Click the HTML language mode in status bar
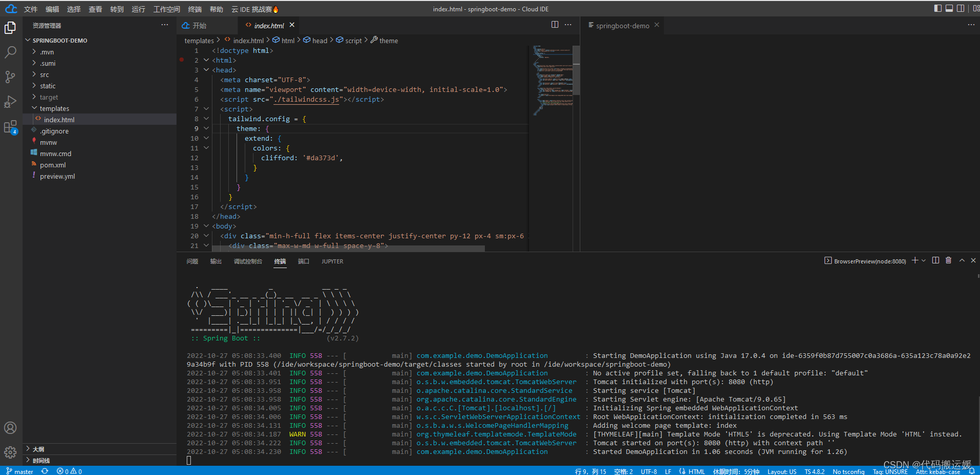 pos(697,471)
